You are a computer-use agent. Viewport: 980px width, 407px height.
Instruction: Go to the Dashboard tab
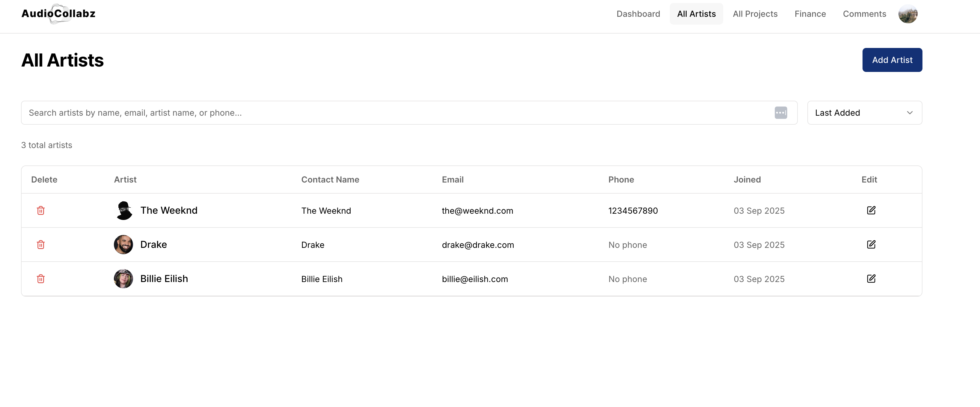point(638,14)
